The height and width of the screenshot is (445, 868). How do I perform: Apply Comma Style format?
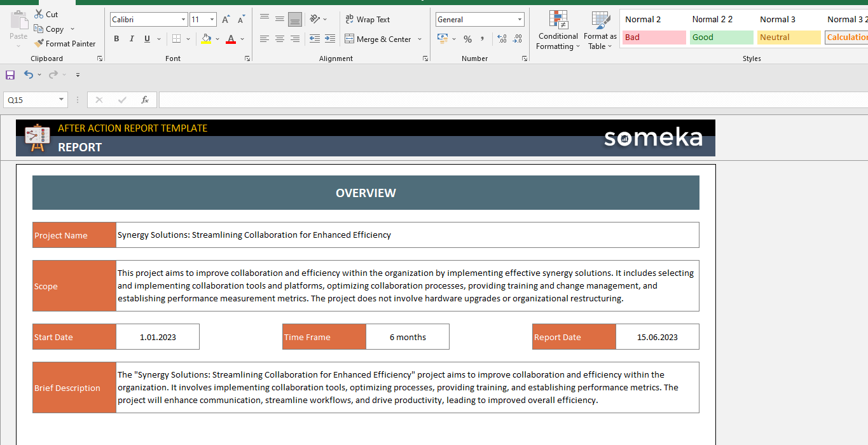[483, 39]
